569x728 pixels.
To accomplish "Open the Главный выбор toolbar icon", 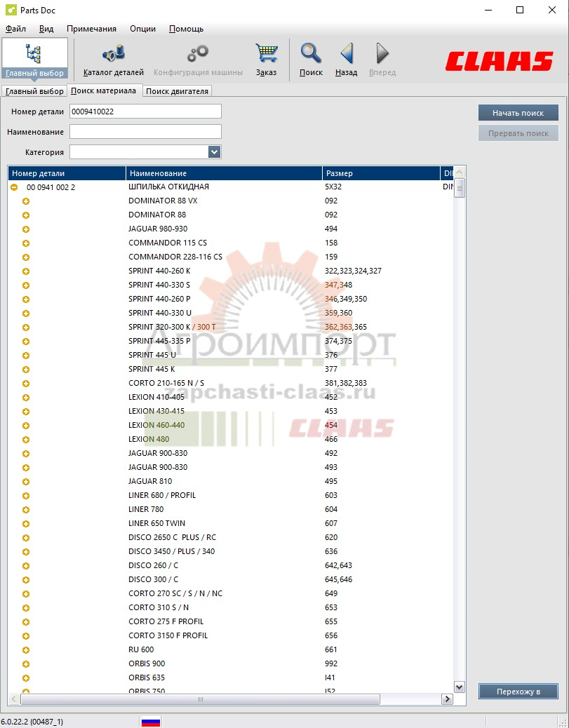I will (35, 60).
